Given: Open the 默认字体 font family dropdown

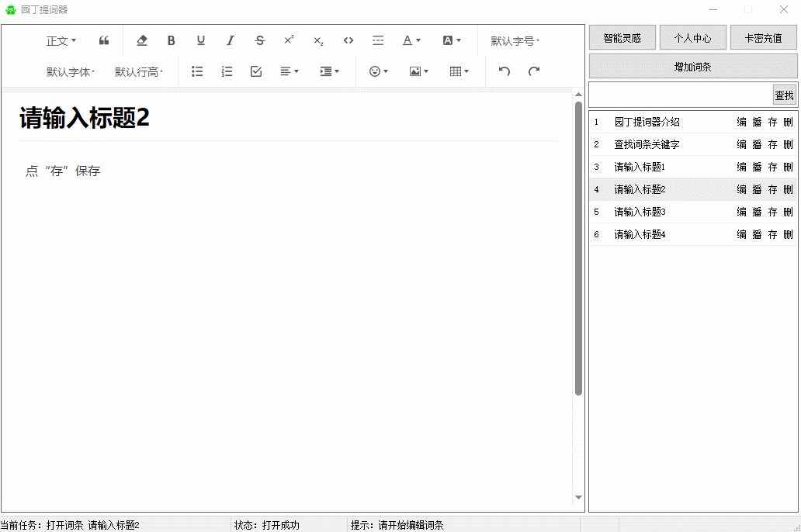Looking at the screenshot, I should tap(71, 72).
